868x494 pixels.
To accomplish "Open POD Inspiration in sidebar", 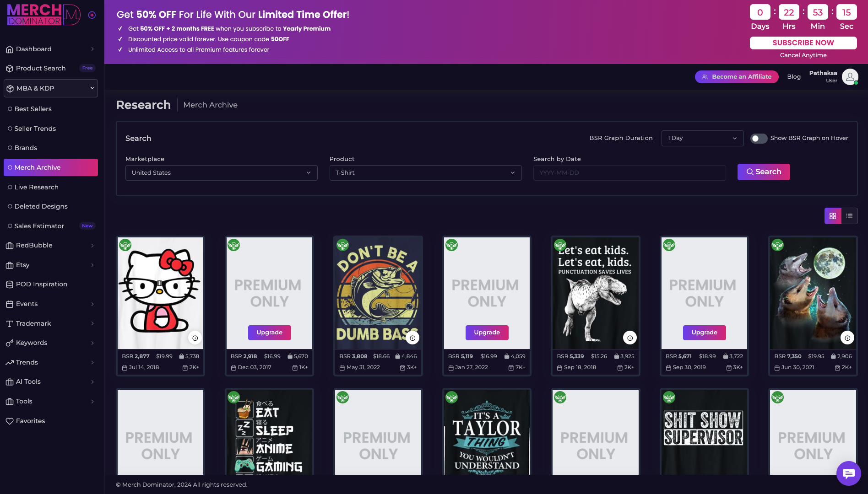I will click(41, 284).
